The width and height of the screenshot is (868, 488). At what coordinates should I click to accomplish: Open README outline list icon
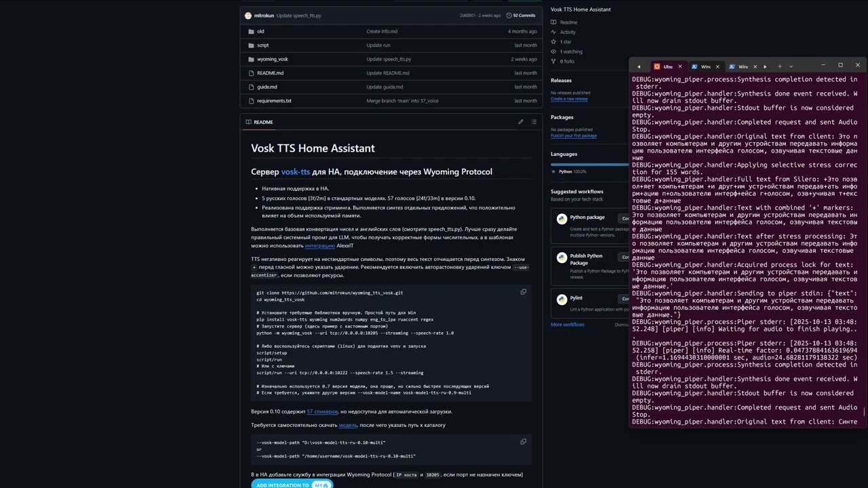point(534,122)
